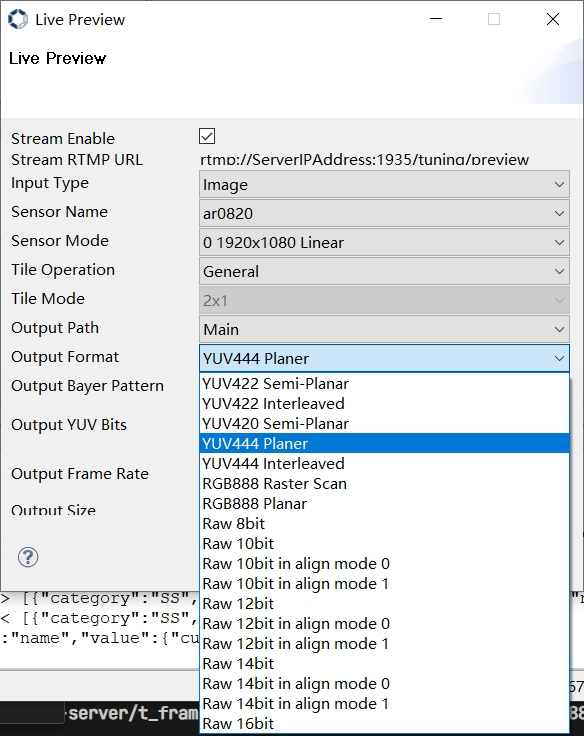Click the Stream RTMP URL value text

(364, 160)
